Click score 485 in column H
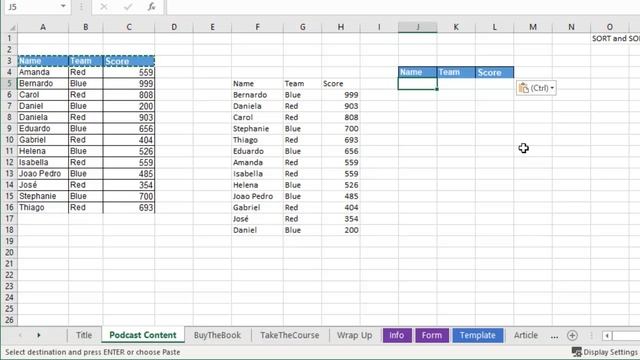The height and width of the screenshot is (360, 640). (341, 196)
